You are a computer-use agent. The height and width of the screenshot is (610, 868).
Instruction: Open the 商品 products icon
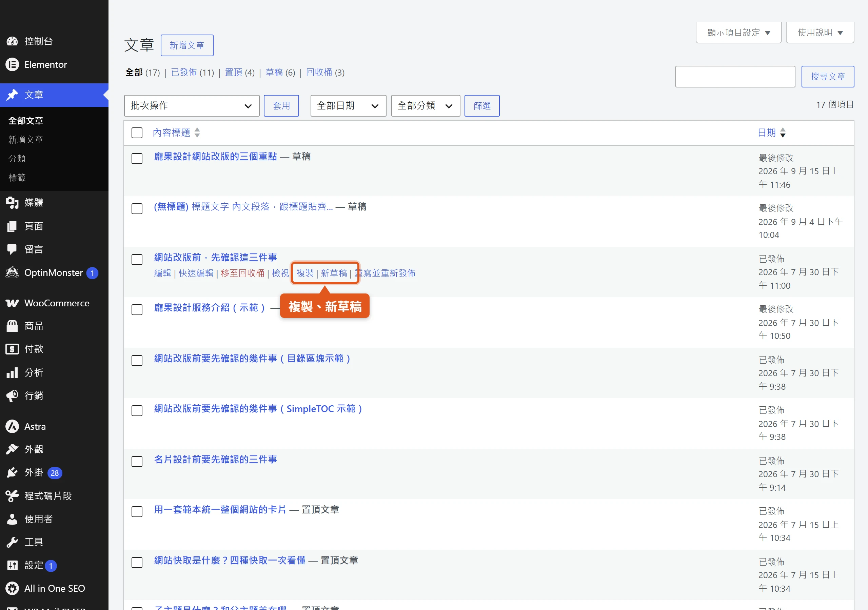pos(12,326)
